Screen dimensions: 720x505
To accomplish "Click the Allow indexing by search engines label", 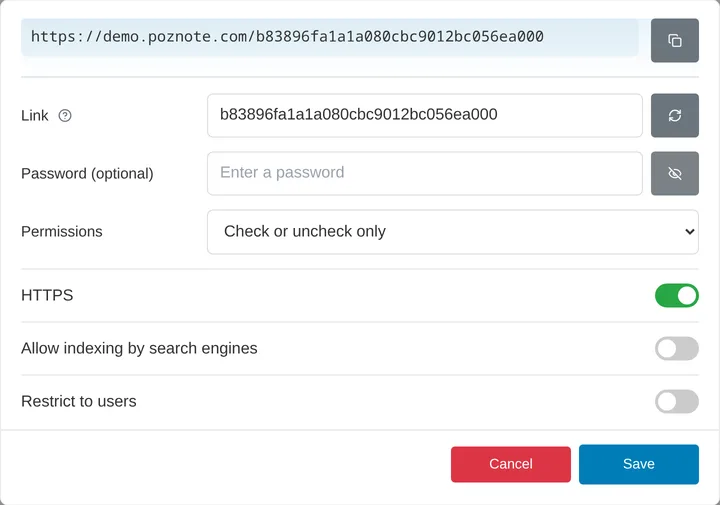I will pyautogui.click(x=139, y=348).
